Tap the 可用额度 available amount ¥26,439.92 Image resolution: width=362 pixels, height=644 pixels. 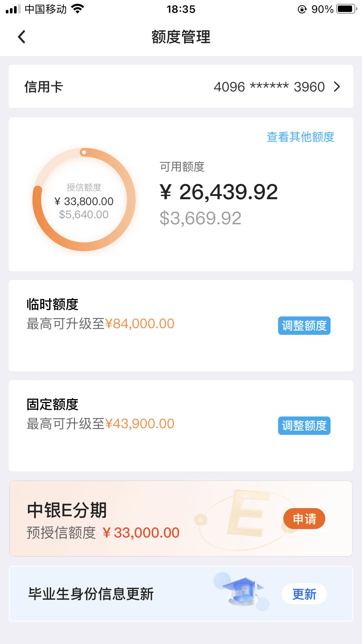pos(219,192)
